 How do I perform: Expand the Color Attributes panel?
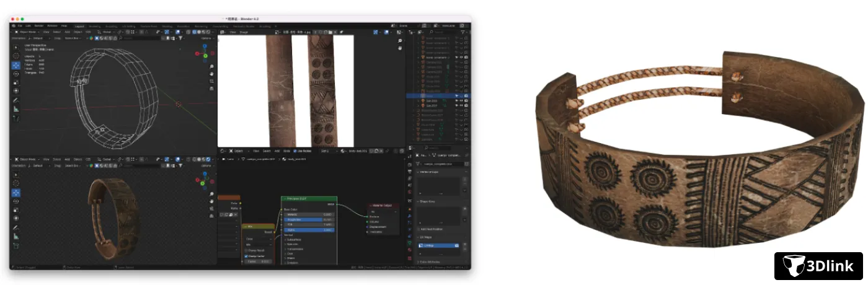pos(428,262)
